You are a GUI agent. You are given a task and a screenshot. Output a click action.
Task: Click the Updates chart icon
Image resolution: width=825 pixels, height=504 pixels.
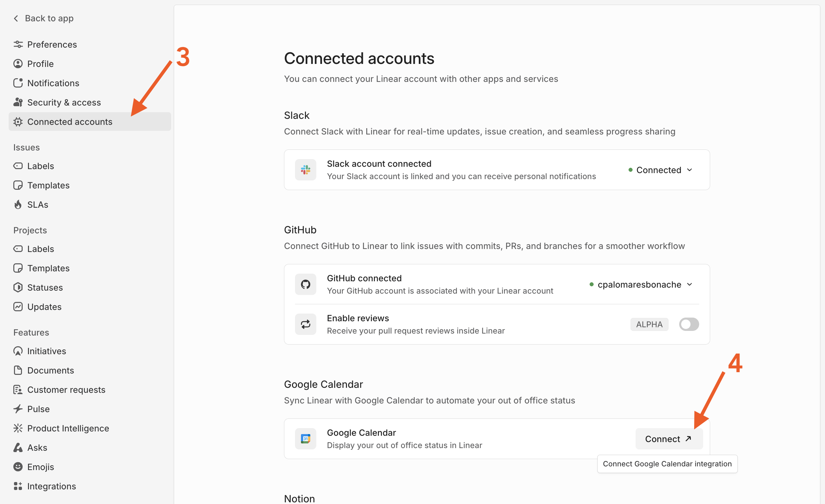[x=18, y=307]
